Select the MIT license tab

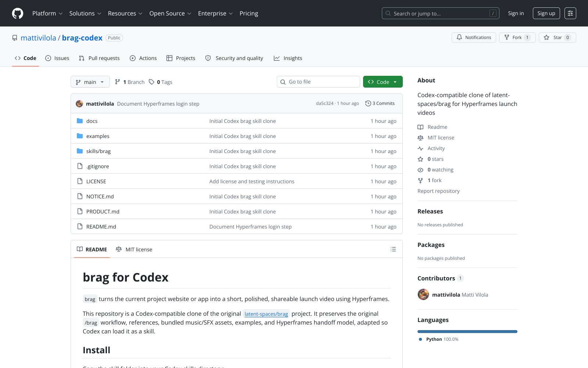[x=134, y=249]
